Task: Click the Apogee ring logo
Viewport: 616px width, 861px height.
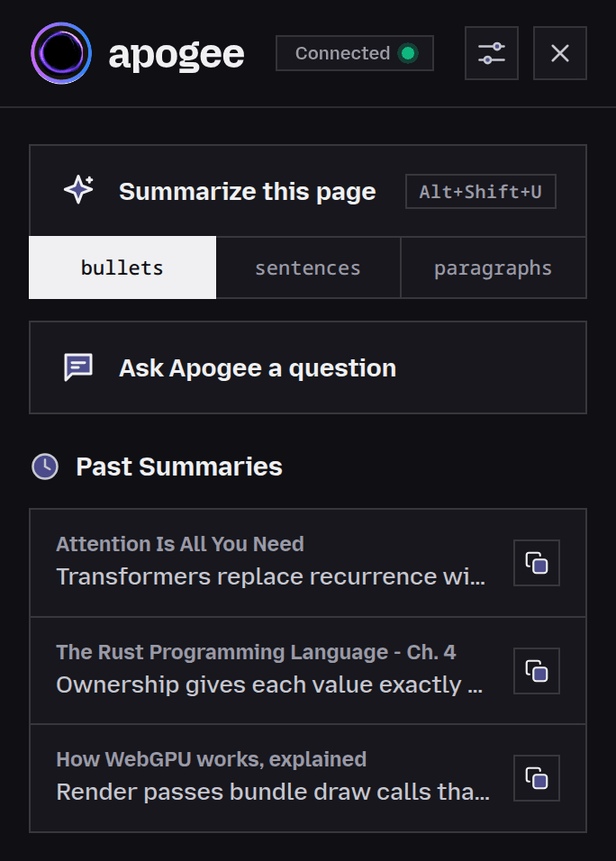Action: coord(61,53)
